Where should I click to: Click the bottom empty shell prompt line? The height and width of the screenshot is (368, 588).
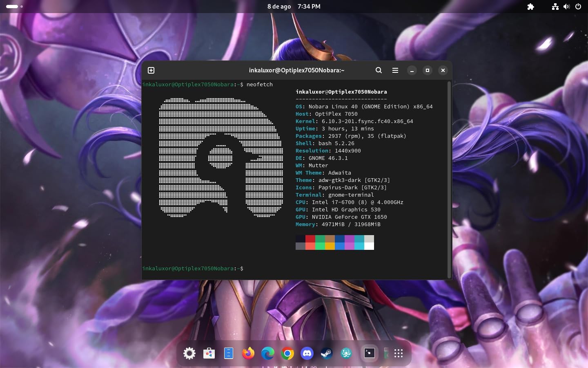pos(193,268)
